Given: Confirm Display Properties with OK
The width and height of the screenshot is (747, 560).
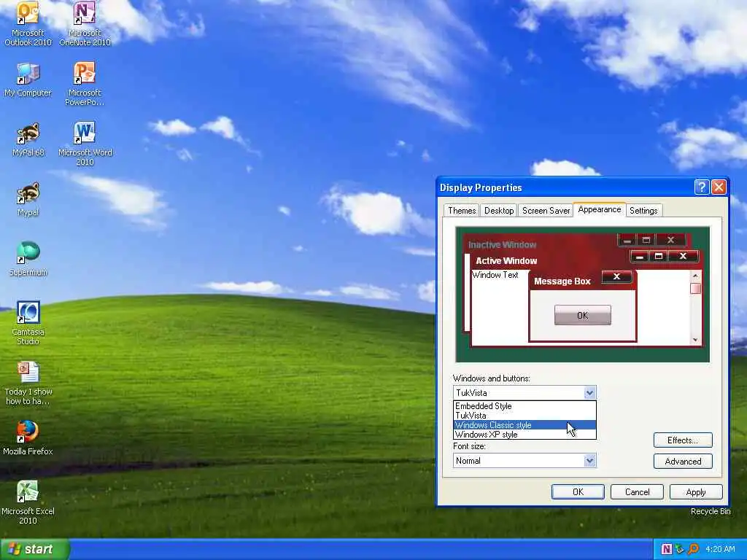Looking at the screenshot, I should (578, 492).
